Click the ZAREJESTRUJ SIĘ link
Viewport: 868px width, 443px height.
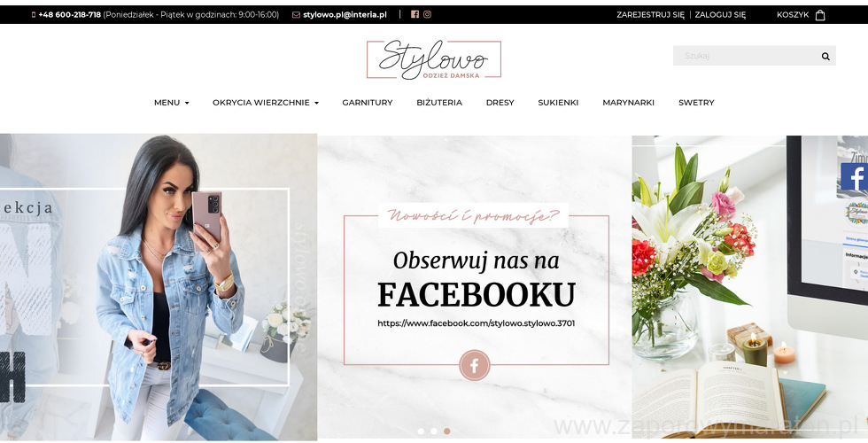(650, 15)
